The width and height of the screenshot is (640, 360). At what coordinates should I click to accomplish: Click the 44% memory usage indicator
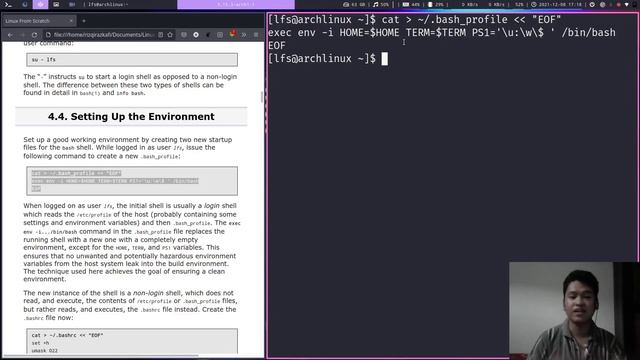411,4
